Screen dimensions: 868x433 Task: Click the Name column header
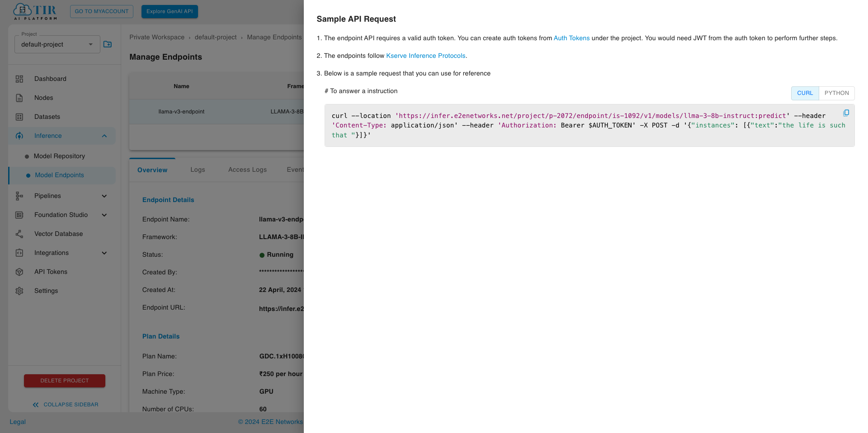coord(181,86)
